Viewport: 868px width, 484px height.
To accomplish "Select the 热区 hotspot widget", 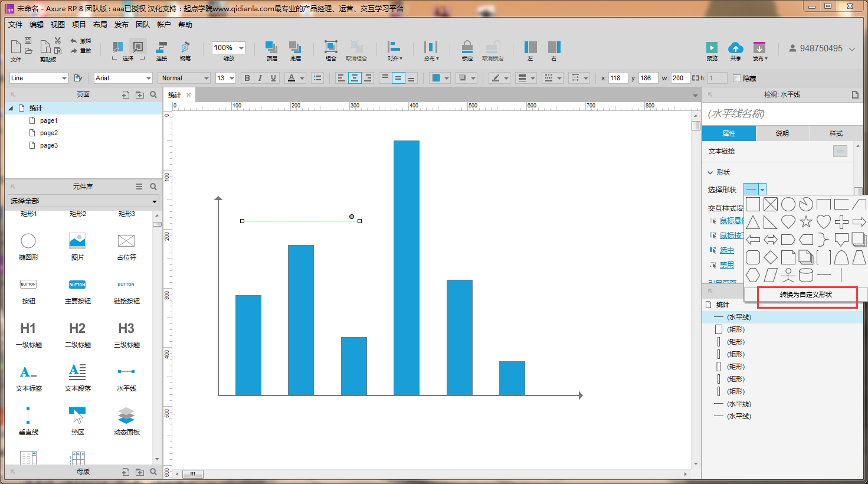I will click(x=77, y=420).
